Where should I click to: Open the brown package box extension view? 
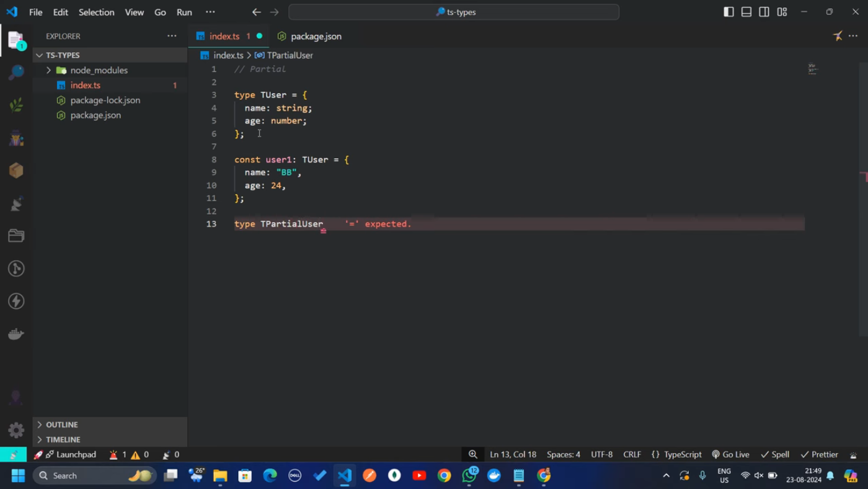(16, 171)
